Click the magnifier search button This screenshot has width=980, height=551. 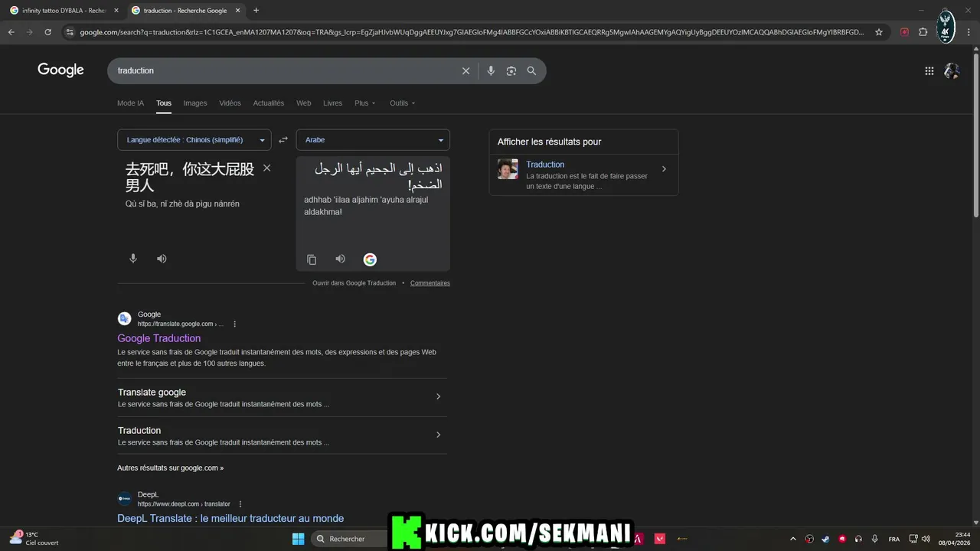[x=531, y=70]
